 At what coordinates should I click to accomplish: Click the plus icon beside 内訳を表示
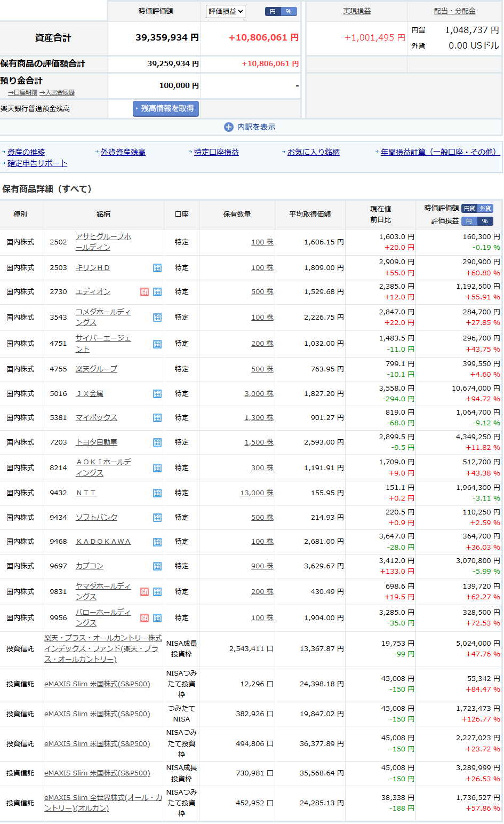click(229, 127)
